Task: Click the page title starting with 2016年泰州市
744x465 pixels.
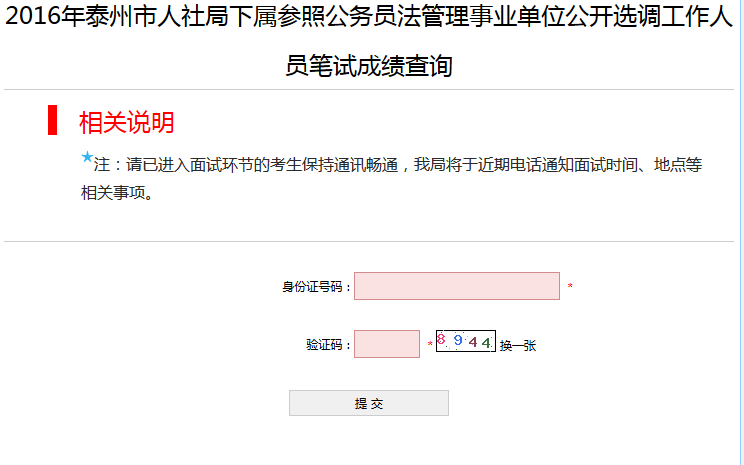Action: (x=370, y=20)
